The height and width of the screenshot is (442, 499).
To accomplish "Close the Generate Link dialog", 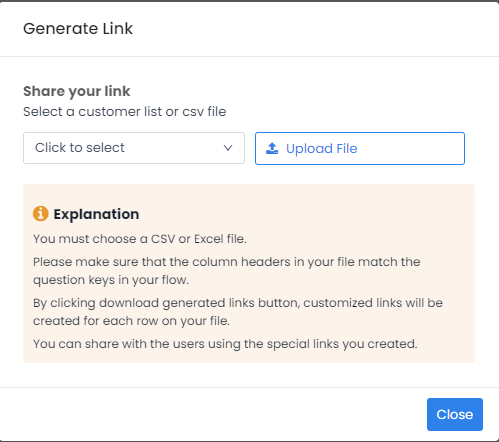I will coord(455,414).
